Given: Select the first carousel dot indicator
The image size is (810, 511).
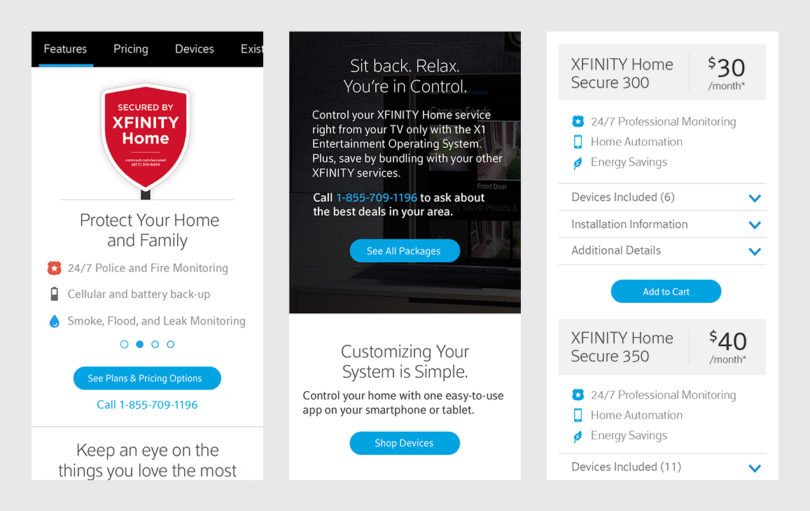Looking at the screenshot, I should click(x=124, y=344).
